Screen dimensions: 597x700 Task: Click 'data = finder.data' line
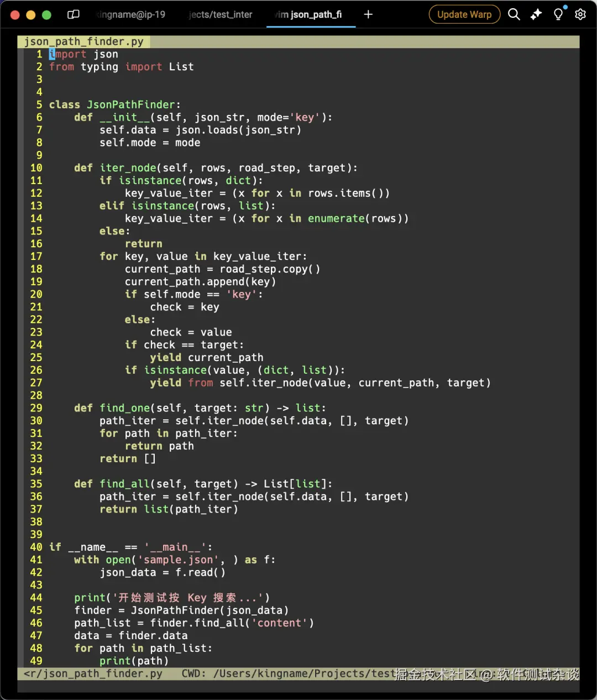coord(131,636)
